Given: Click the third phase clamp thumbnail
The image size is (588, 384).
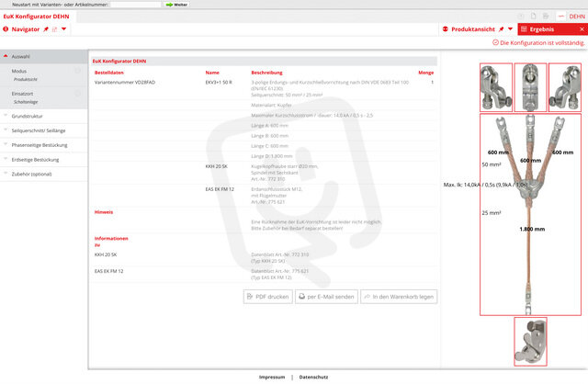Looking at the screenshot, I should coord(565,87).
